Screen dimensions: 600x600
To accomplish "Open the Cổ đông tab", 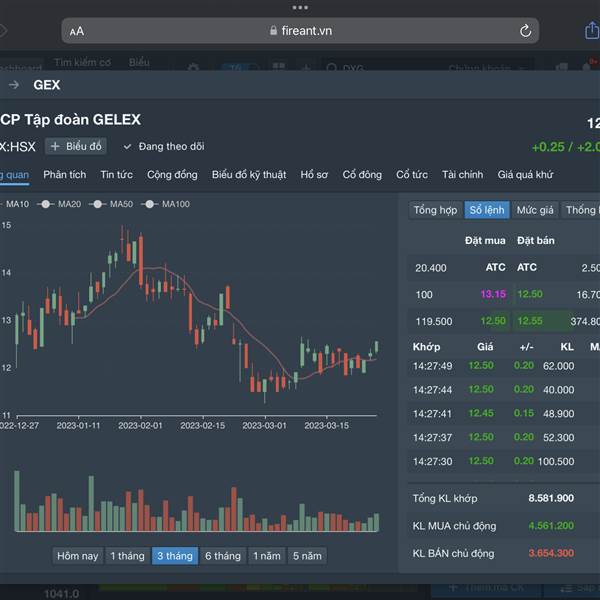I will coord(362,175).
